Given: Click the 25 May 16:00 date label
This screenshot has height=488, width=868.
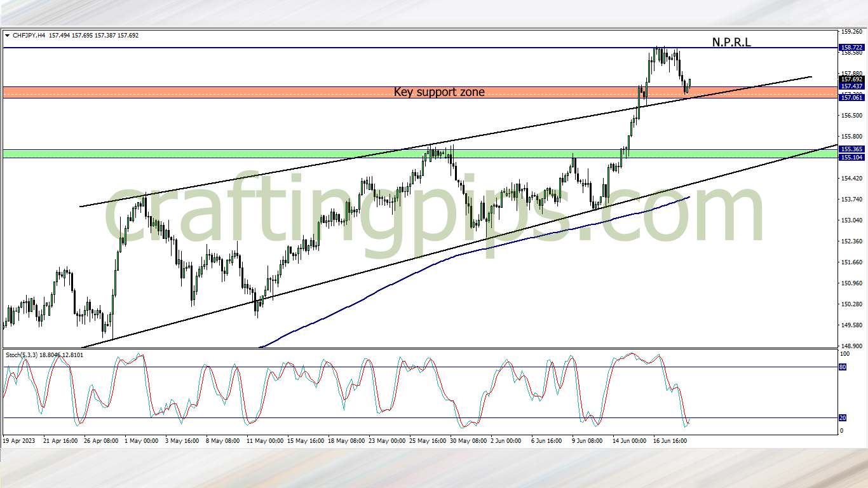Looking at the screenshot, I should pyautogui.click(x=427, y=440).
